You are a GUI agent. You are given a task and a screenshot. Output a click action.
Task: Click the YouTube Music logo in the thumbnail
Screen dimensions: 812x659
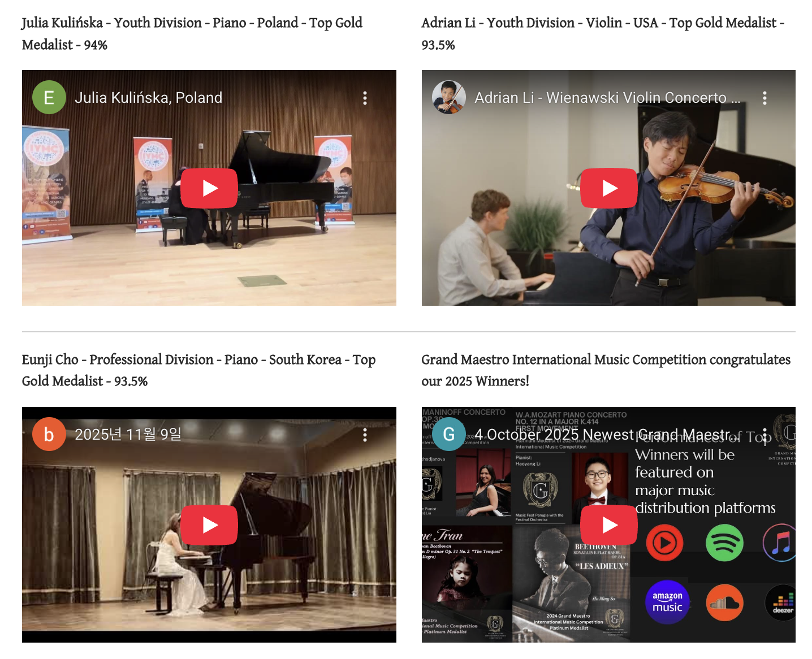click(665, 543)
